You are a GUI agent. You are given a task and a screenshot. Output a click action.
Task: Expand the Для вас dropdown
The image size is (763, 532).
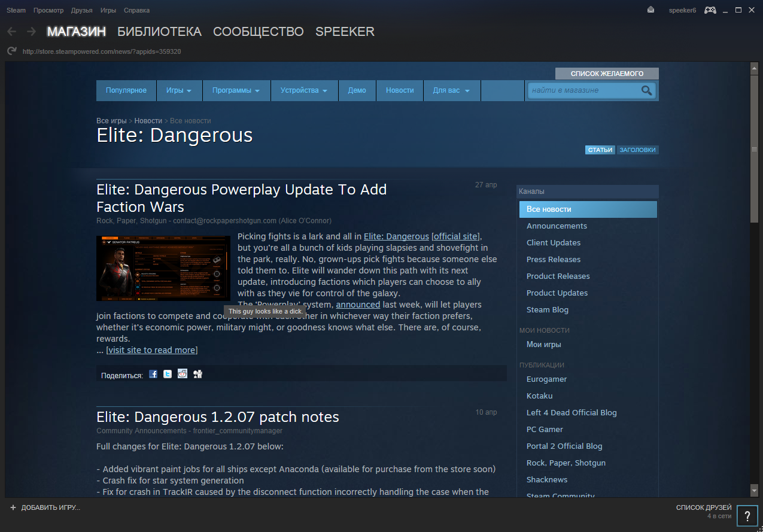click(x=451, y=90)
